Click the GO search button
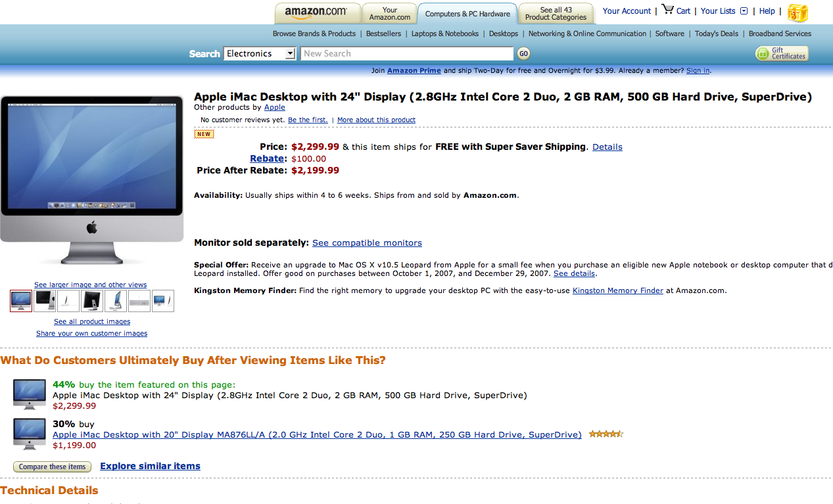Image resolution: width=833 pixels, height=504 pixels. point(523,54)
